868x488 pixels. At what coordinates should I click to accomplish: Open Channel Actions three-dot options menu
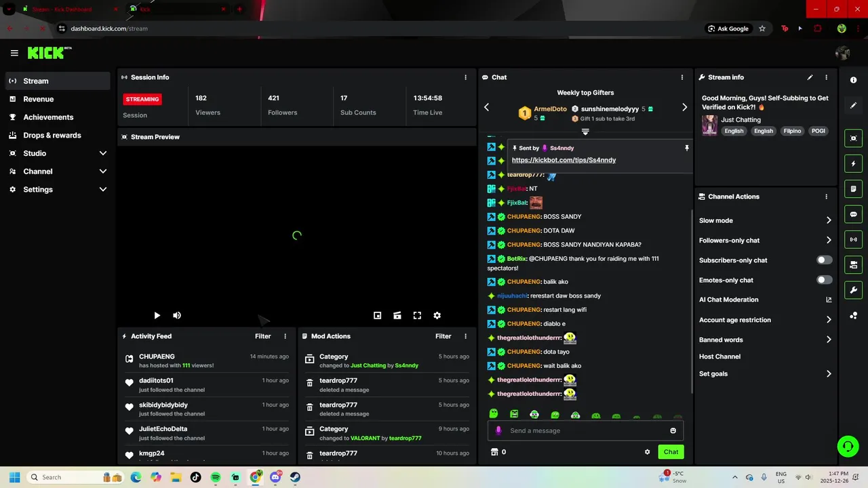click(826, 197)
